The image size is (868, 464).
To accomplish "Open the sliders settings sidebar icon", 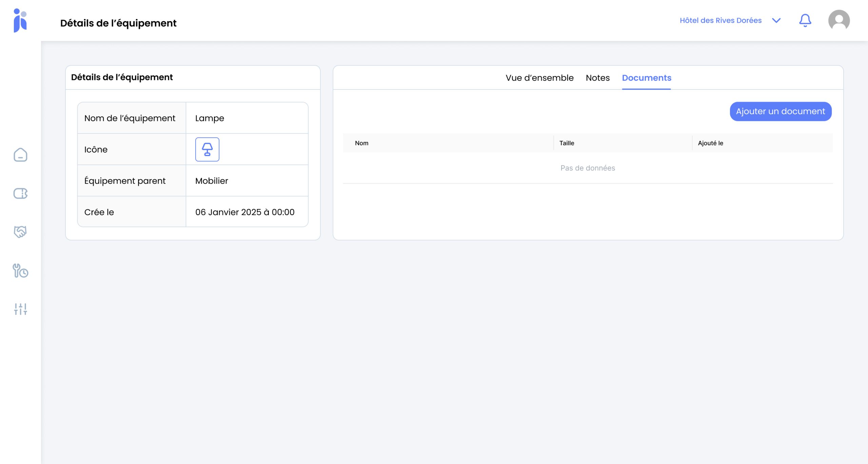I will click(x=20, y=309).
